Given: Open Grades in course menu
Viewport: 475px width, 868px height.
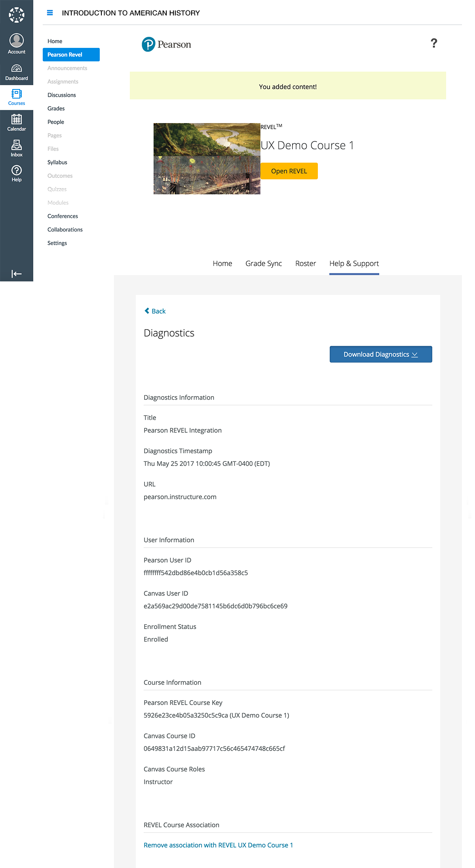Looking at the screenshot, I should tap(56, 108).
